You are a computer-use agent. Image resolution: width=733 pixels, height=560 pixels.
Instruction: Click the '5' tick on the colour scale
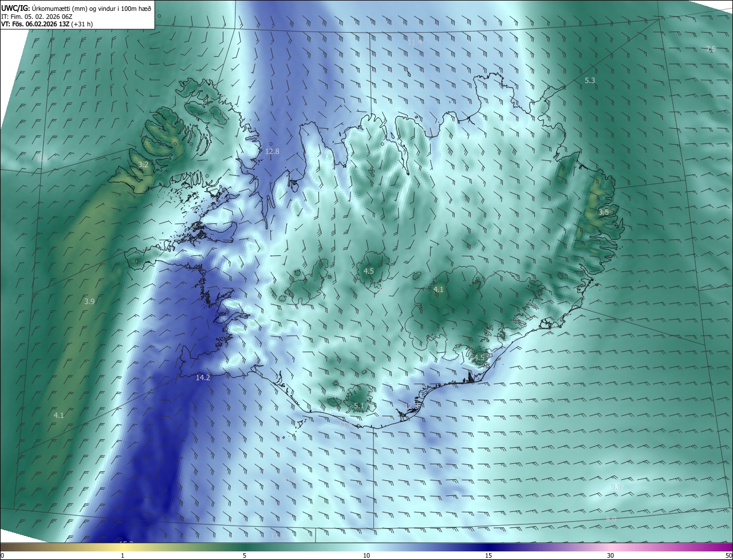[x=245, y=555]
